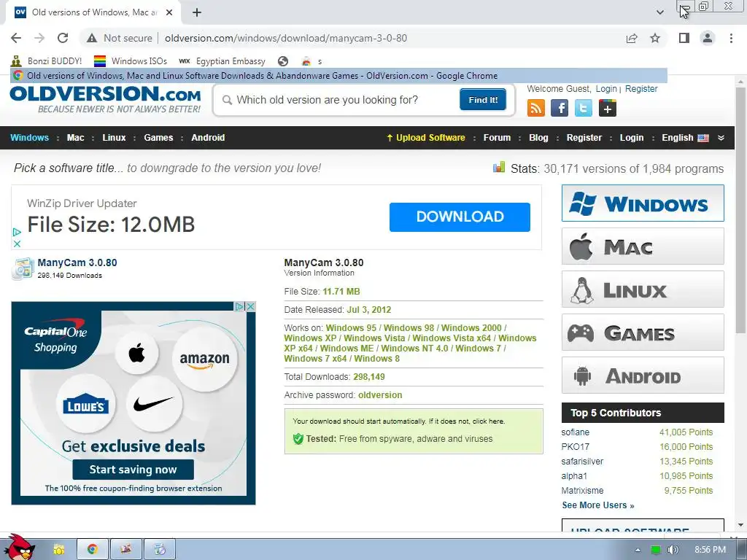Viewport: 747px width, 560px height.
Task: Click See More Users link
Action: click(x=598, y=505)
